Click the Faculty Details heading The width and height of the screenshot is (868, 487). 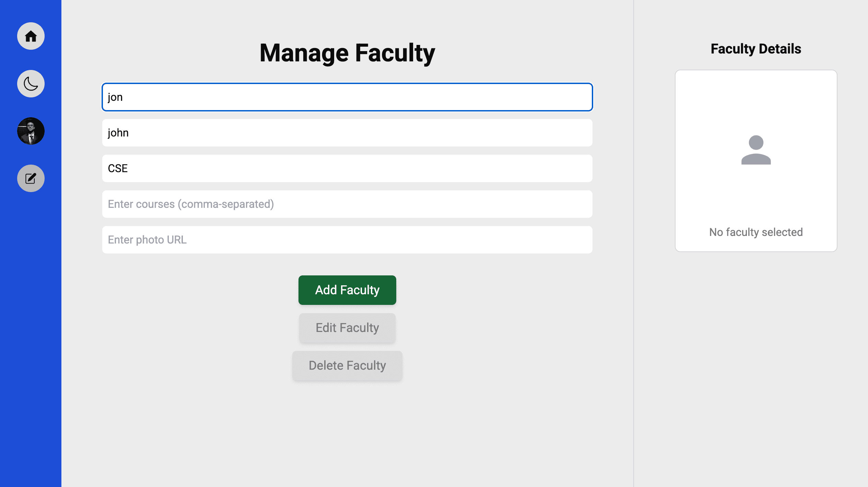pyautogui.click(x=755, y=49)
